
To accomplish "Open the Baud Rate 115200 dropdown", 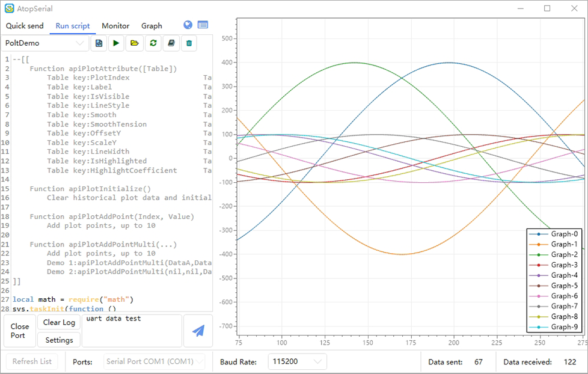I will point(297,361).
